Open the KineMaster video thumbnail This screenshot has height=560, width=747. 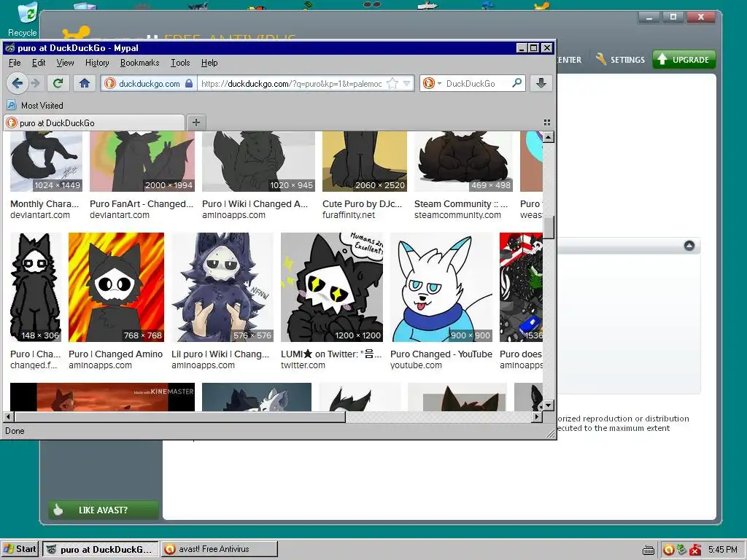[x=102, y=397]
